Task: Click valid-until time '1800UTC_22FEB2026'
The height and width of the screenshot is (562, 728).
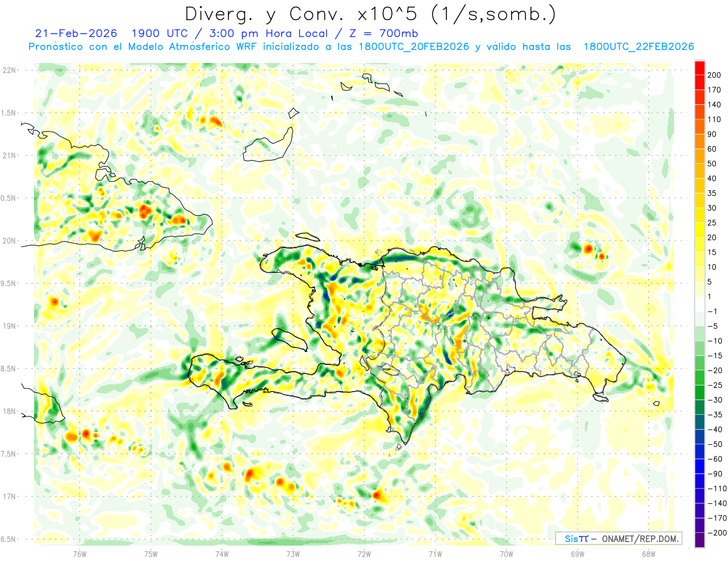Action: pyautogui.click(x=639, y=47)
